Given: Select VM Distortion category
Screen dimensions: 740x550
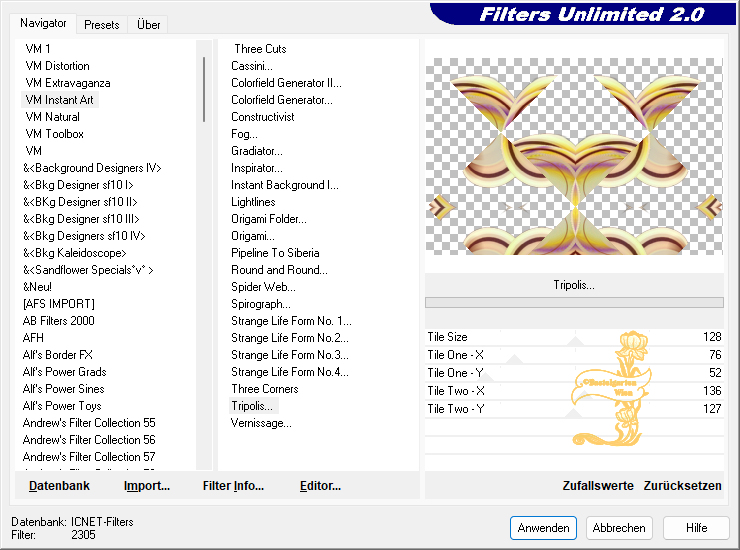Looking at the screenshot, I should click(x=57, y=66).
